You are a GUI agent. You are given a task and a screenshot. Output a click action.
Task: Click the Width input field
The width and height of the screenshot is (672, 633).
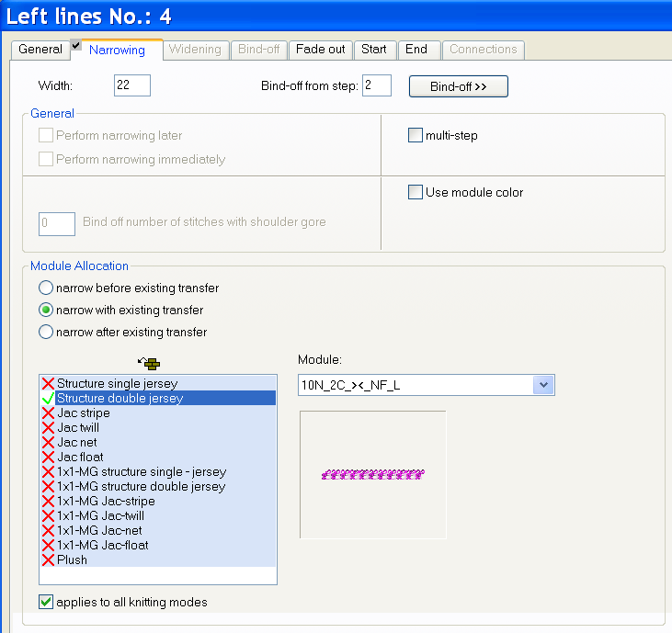(x=132, y=86)
